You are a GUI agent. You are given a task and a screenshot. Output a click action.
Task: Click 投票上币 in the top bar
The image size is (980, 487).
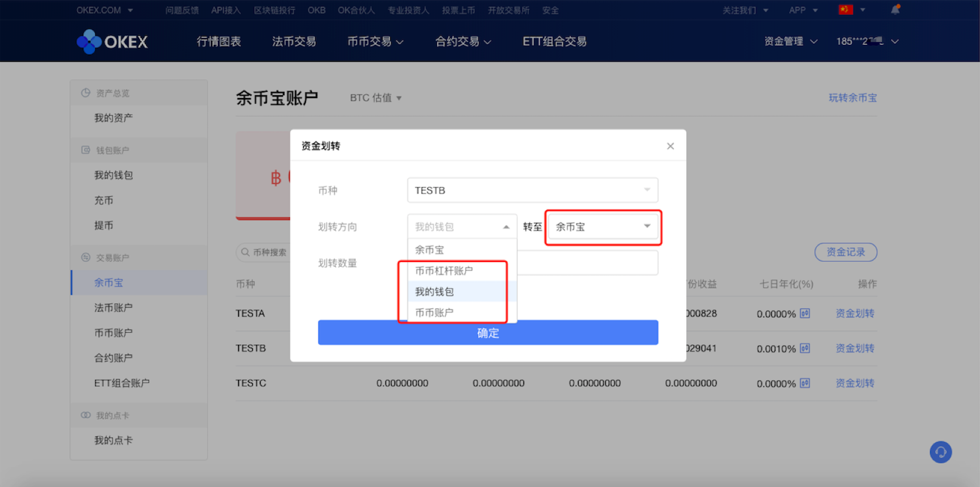[x=459, y=10]
